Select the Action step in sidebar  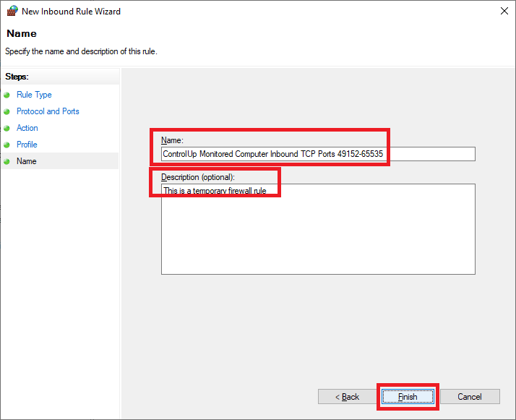(27, 128)
